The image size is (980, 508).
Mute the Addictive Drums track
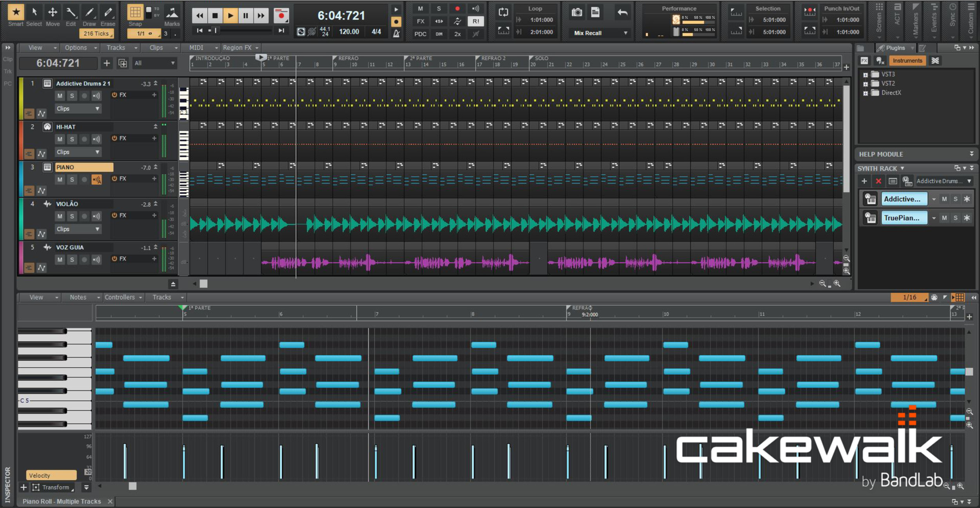(60, 96)
